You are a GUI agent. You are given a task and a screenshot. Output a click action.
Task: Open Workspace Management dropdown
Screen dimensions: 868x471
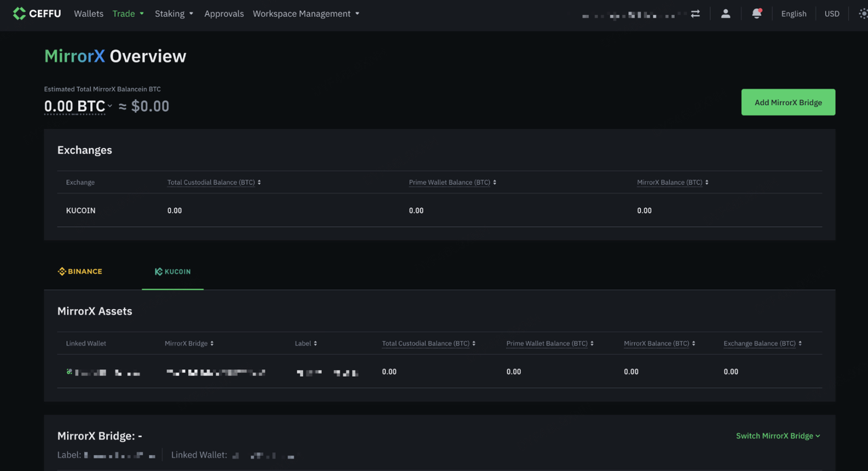(x=306, y=14)
